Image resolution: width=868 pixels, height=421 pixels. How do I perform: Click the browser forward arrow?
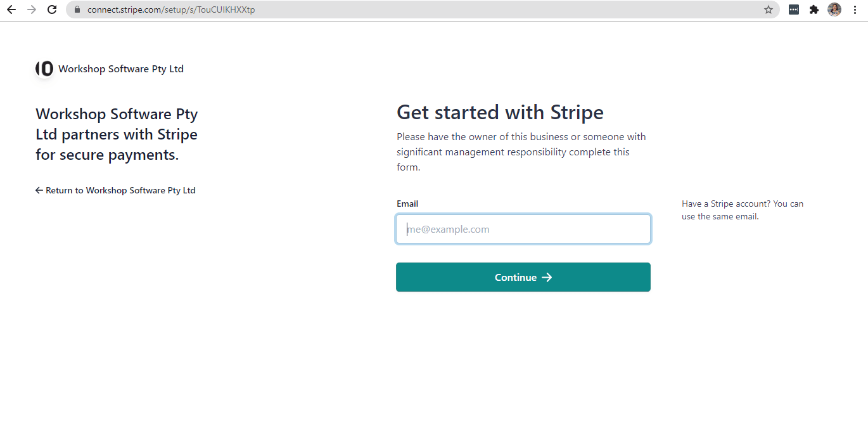pos(32,10)
